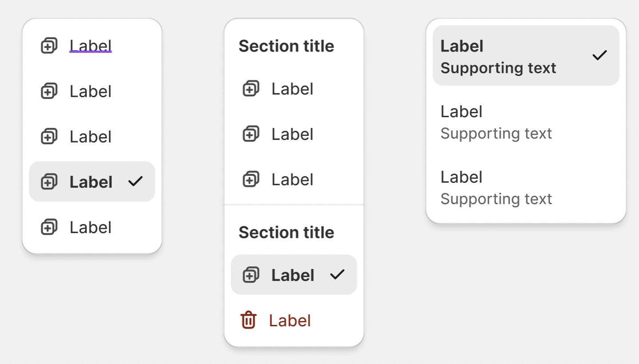Screen dimensions: 639x364
Task: Click the second Section title heading
Action: [286, 233]
